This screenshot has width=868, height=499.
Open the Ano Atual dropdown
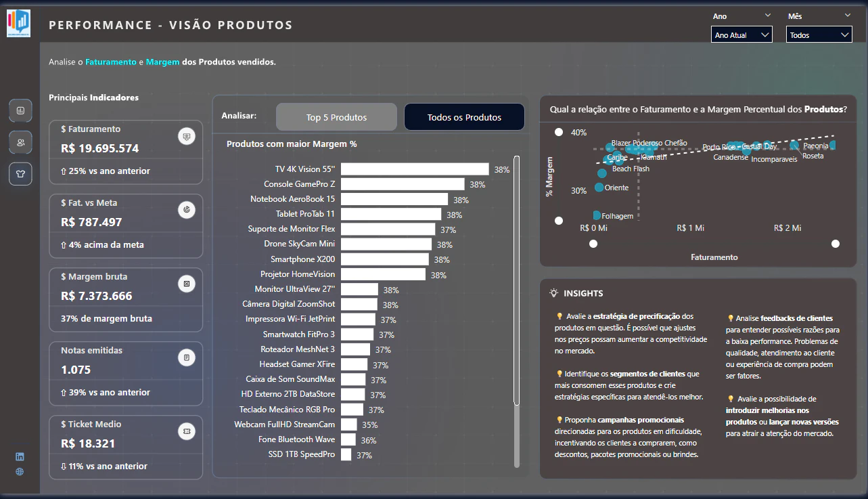(x=742, y=35)
